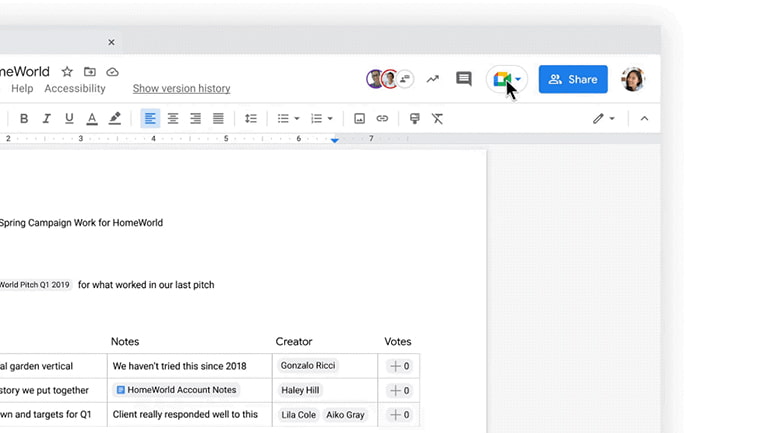Select center align
This screenshot has height=433, width=770.
click(x=173, y=118)
